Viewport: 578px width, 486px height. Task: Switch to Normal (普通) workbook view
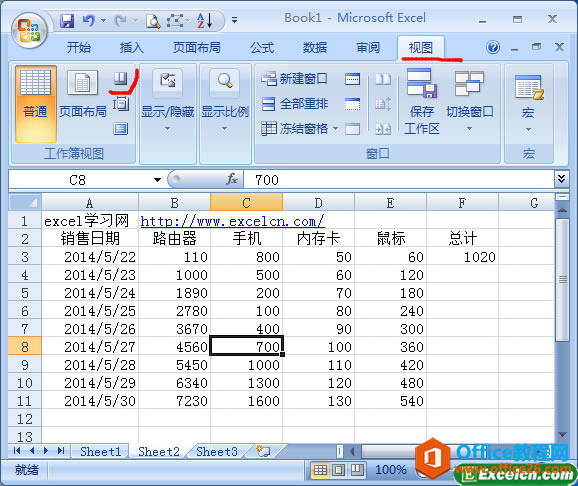35,104
